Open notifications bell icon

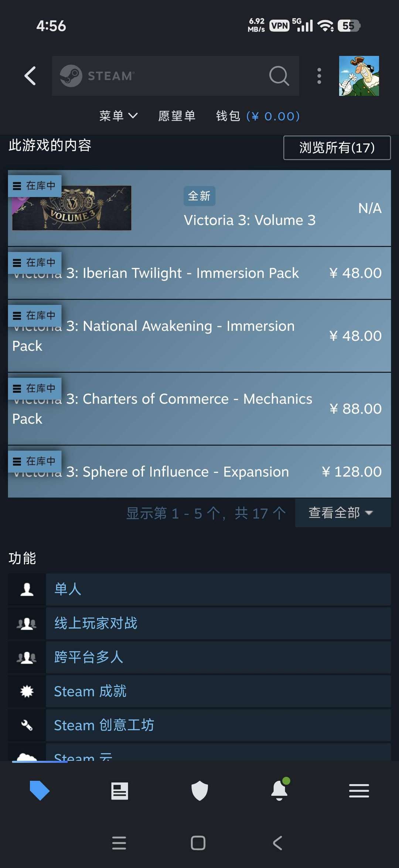tap(279, 791)
